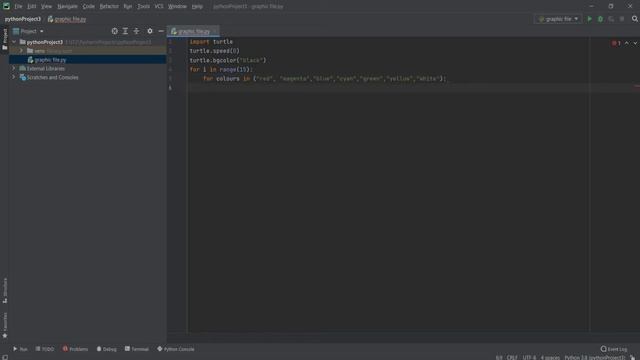Viewport: 640px width, 360px height.
Task: Open the Run tool window
Action: (x=20, y=349)
